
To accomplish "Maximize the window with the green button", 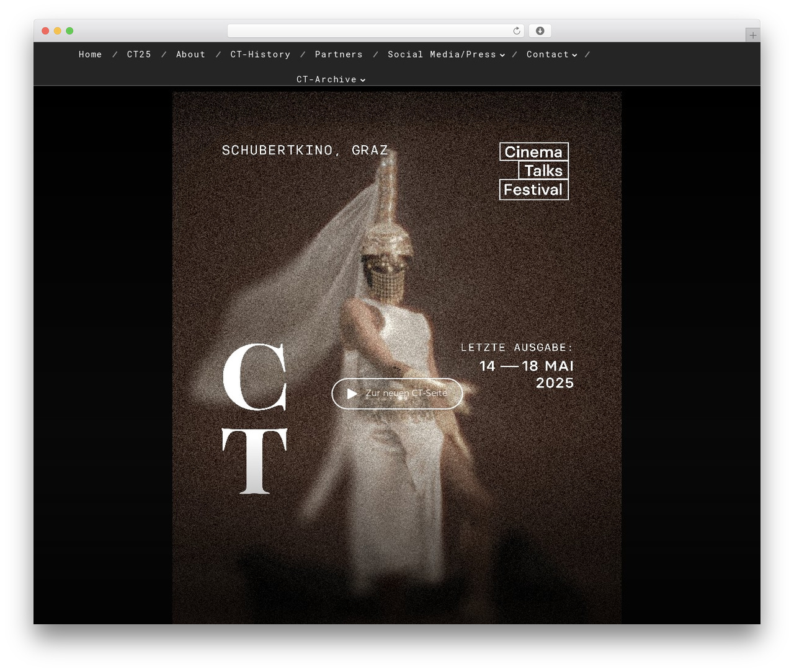I will tap(69, 30).
